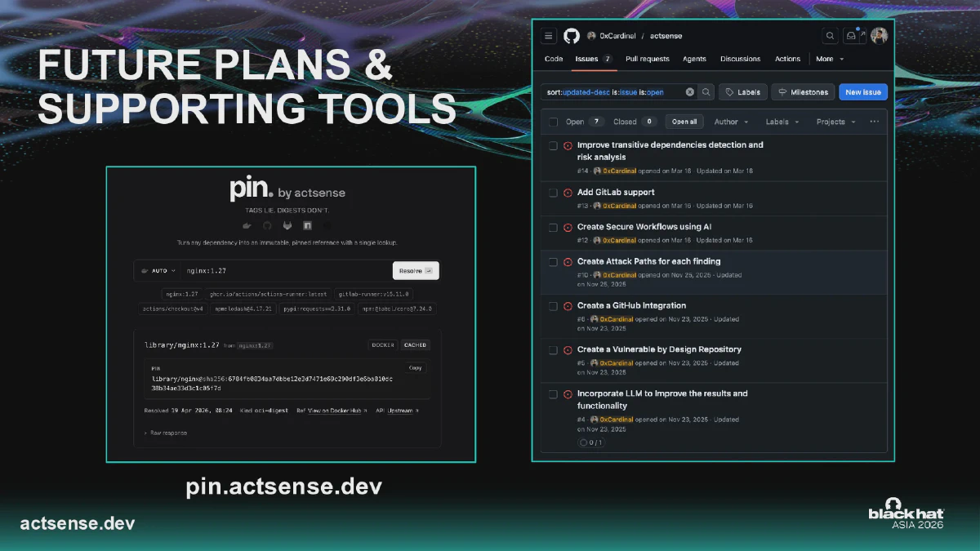The image size is (980, 551).
Task: Open the user profile avatar in GitHub header
Action: (x=879, y=36)
